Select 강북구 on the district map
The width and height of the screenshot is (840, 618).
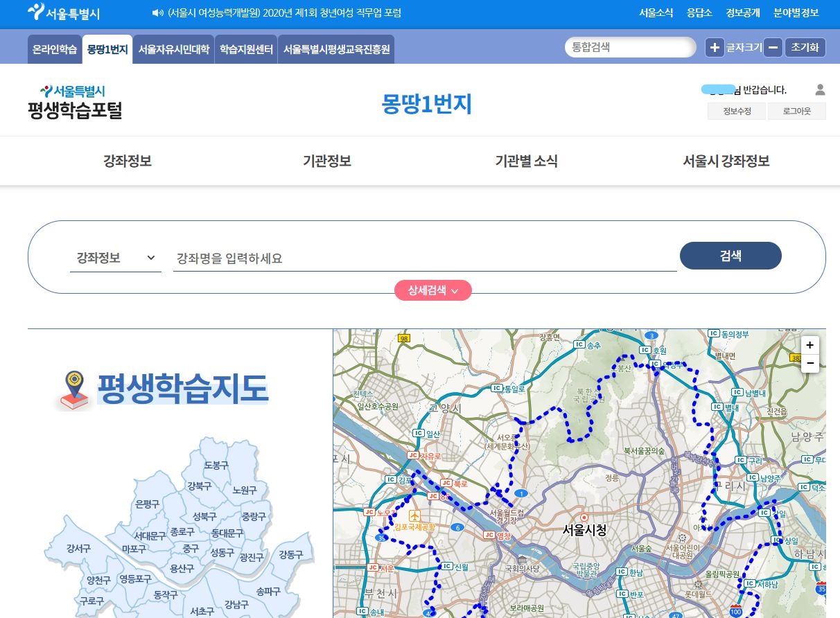click(199, 486)
